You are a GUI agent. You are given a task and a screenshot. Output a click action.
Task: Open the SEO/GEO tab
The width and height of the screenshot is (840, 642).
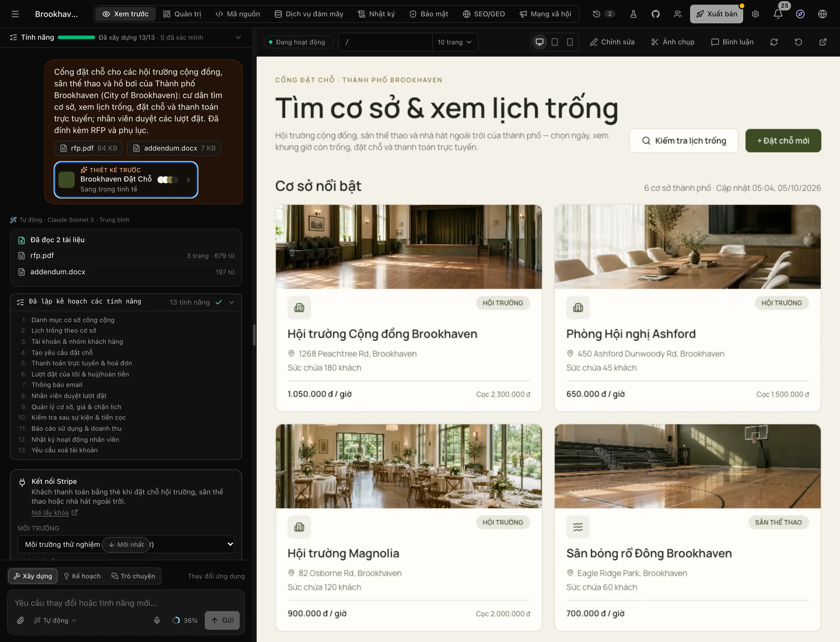(x=484, y=14)
